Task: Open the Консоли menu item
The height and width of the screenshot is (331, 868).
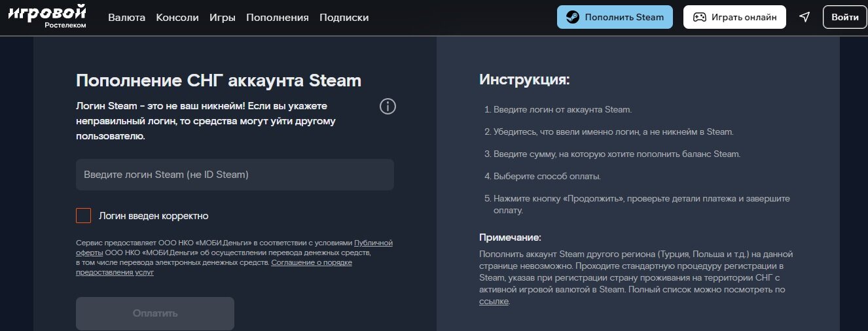Action: [x=177, y=18]
